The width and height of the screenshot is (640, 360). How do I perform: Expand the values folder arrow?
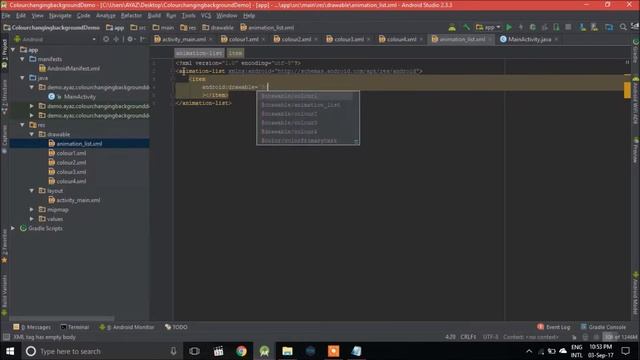coord(32,219)
